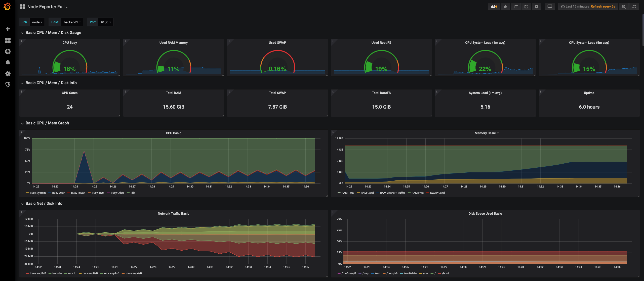Viewport: 644px width, 281px height.
Task: Open the Dashboards grid icon in sidebar
Action: [x=8, y=40]
